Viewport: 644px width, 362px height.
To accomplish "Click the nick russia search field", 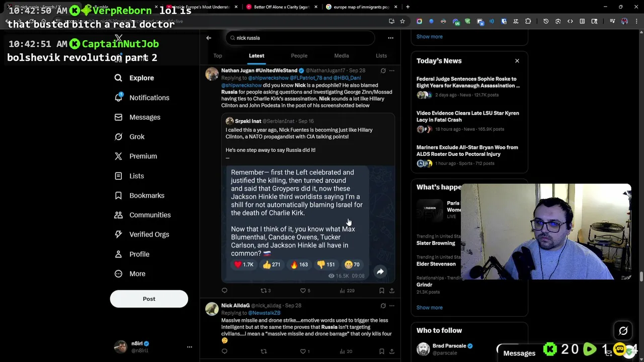I will coord(300,38).
